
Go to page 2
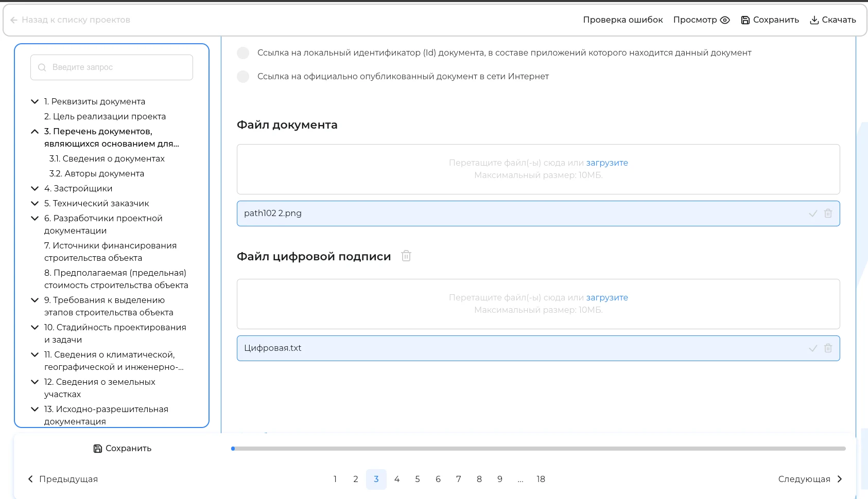356,479
